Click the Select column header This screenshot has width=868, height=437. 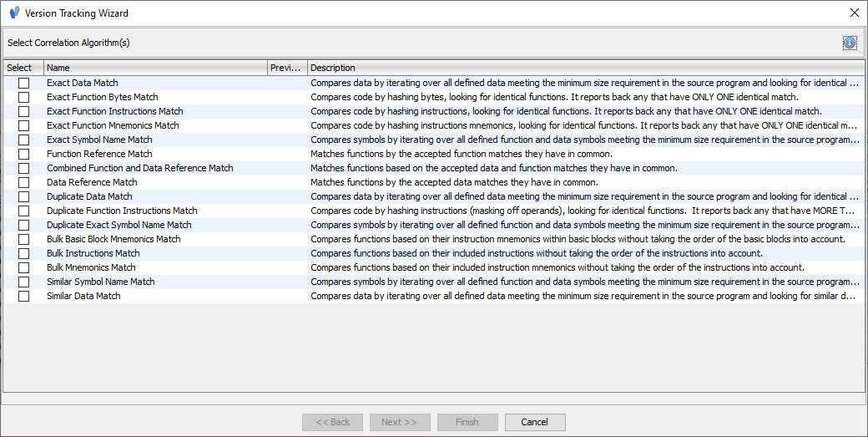[x=23, y=68]
